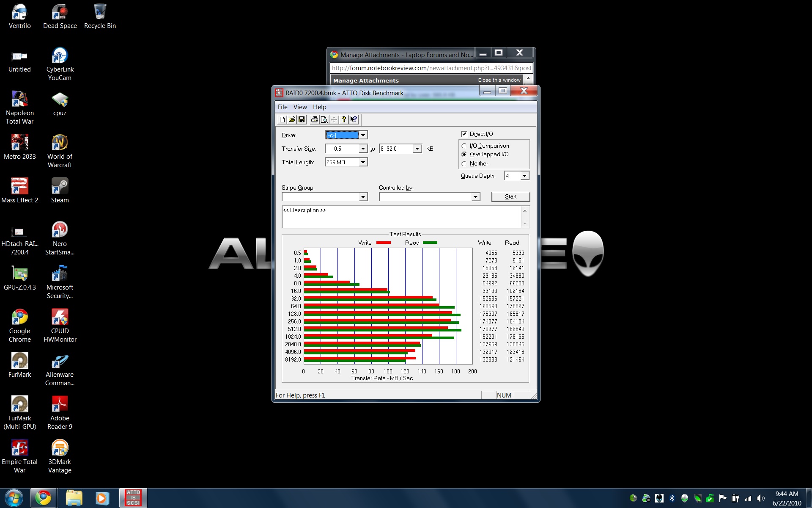
Task: Open the File menu
Action: tap(283, 107)
